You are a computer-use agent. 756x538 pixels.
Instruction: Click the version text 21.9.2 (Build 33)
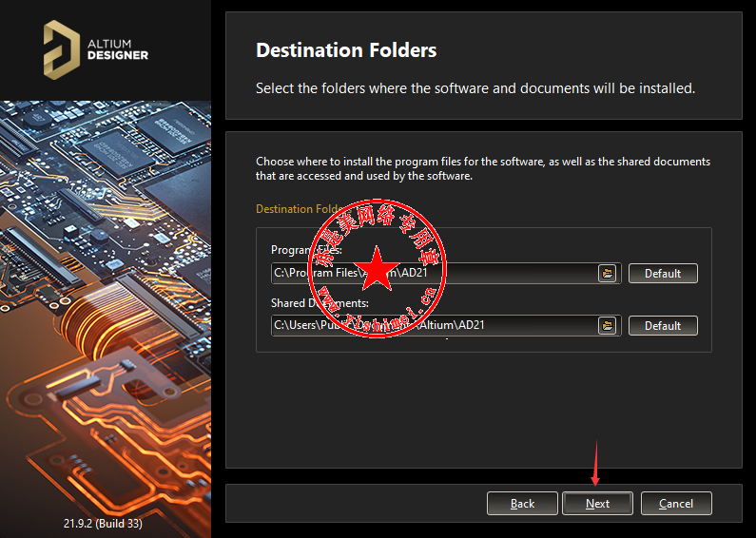pyautogui.click(x=103, y=523)
